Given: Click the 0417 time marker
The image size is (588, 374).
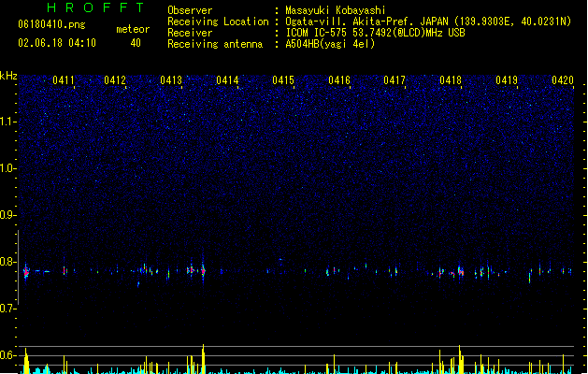Looking at the screenshot, I should click(394, 80).
